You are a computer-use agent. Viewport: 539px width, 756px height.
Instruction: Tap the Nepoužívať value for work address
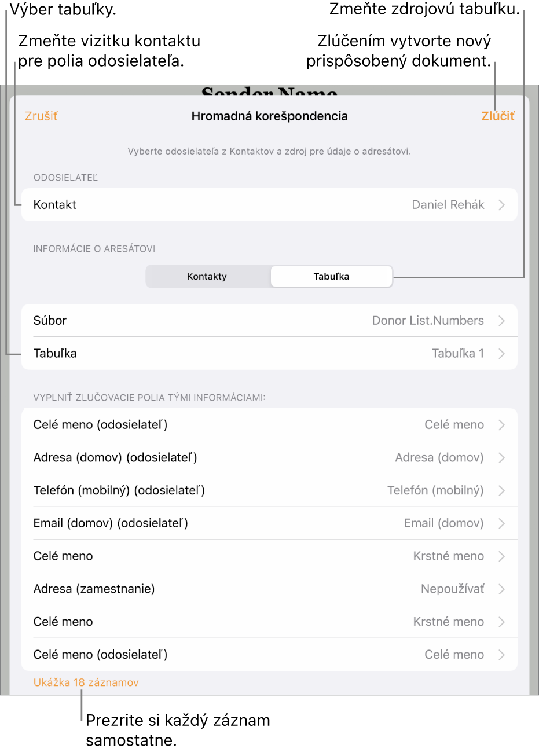452,589
